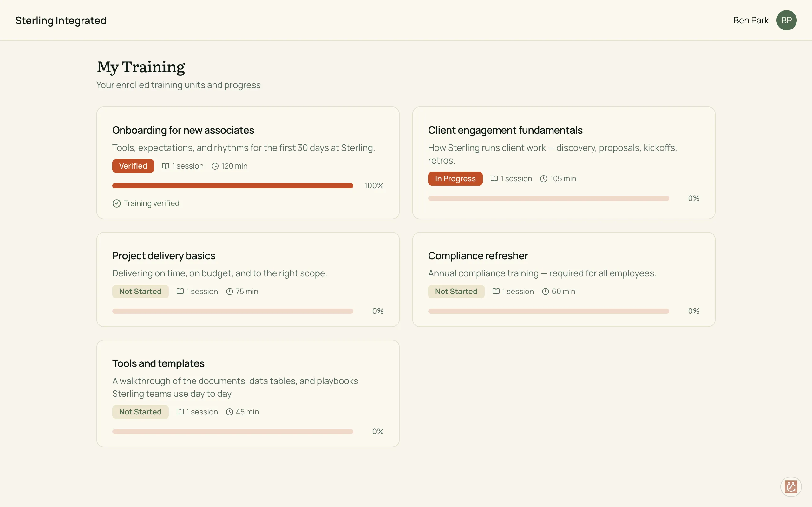This screenshot has height=507, width=812.
Task: Open Client engagement fundamentals unit
Action: tap(505, 130)
